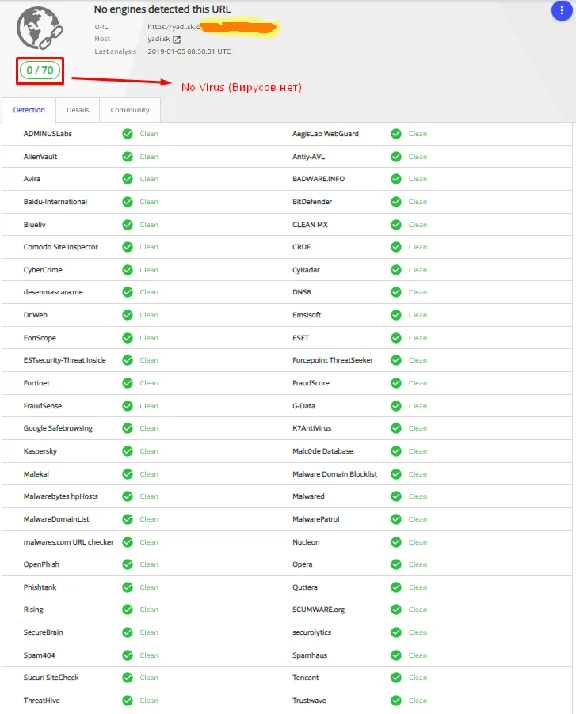Click the external link icon beside host
This screenshot has height=714, width=576.
click(x=177, y=39)
